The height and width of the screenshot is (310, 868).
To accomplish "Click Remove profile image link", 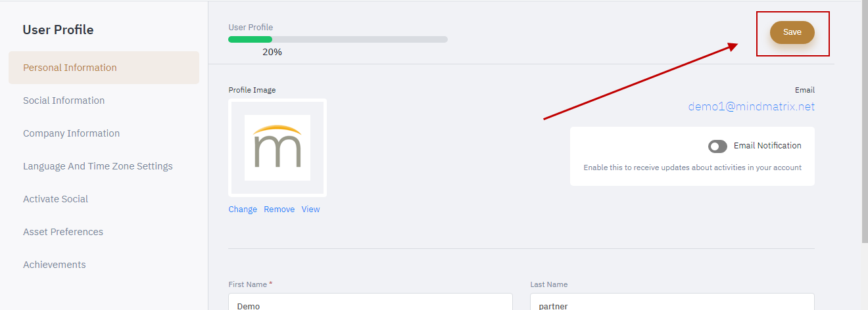I will [279, 210].
